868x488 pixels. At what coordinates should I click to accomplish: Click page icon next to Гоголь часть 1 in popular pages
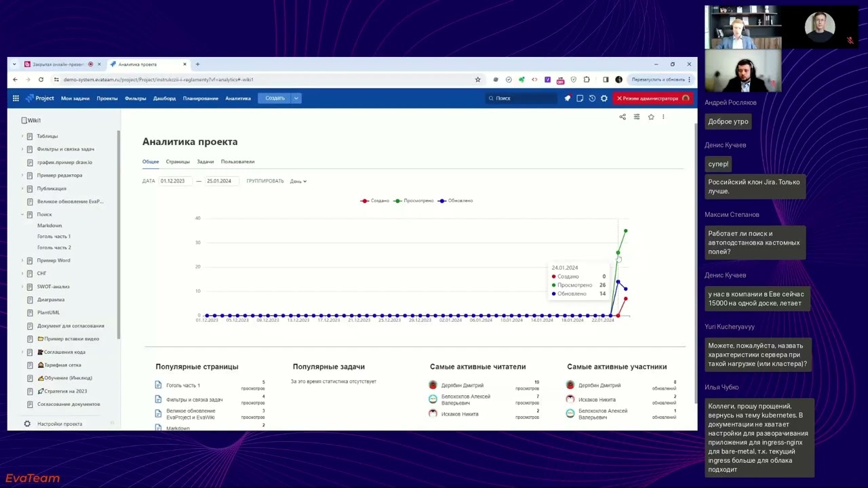click(x=159, y=385)
